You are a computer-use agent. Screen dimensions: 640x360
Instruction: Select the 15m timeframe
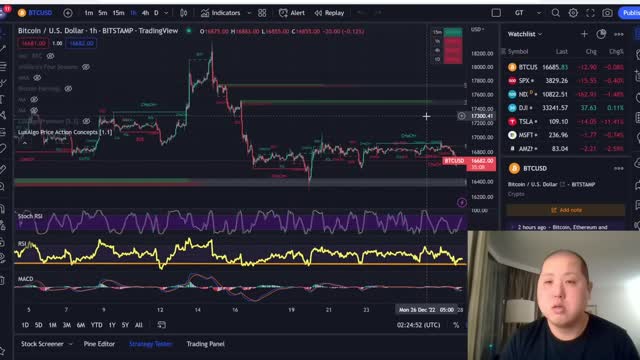118,13
